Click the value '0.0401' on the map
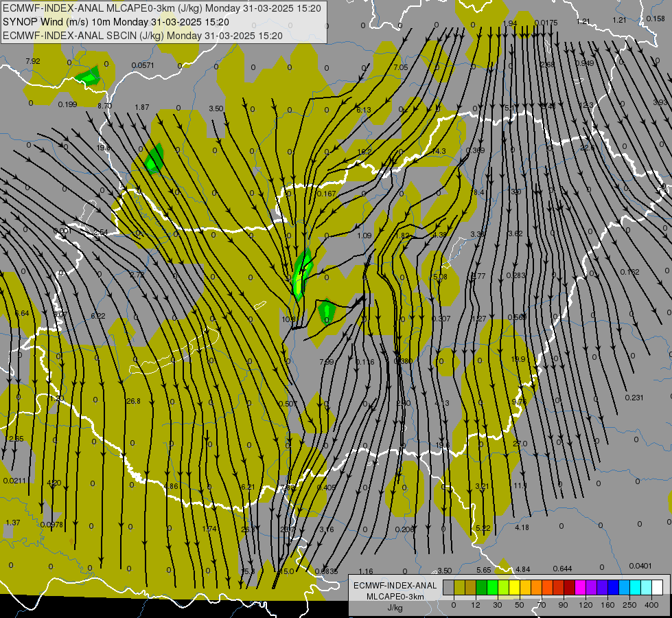Image resolution: width=672 pixels, height=618 pixels. point(640,566)
